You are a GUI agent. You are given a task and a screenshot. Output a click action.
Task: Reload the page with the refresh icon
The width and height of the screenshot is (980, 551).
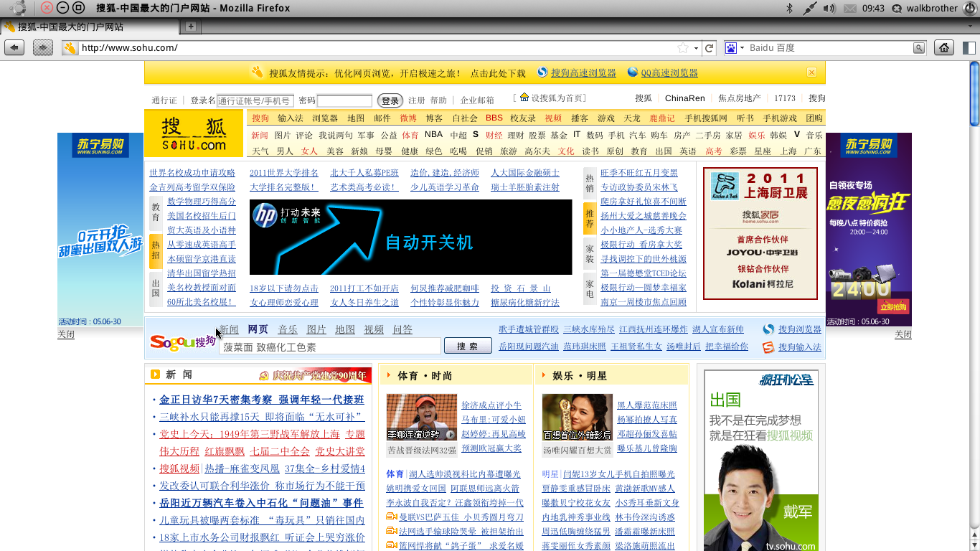click(710, 48)
